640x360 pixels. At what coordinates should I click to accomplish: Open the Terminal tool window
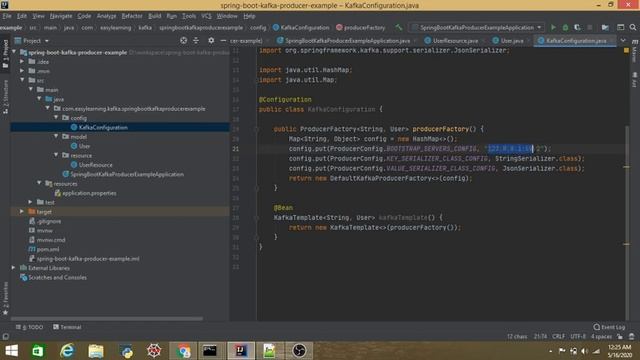(67, 327)
